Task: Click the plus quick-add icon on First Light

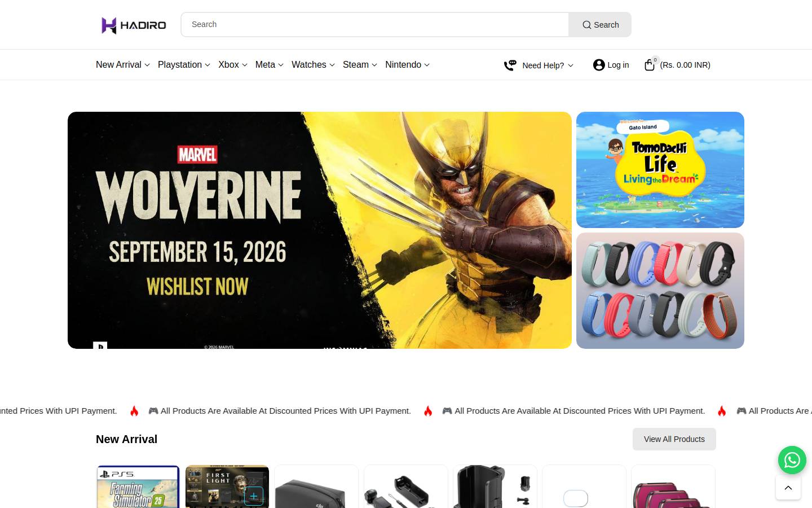Action: click(254, 496)
